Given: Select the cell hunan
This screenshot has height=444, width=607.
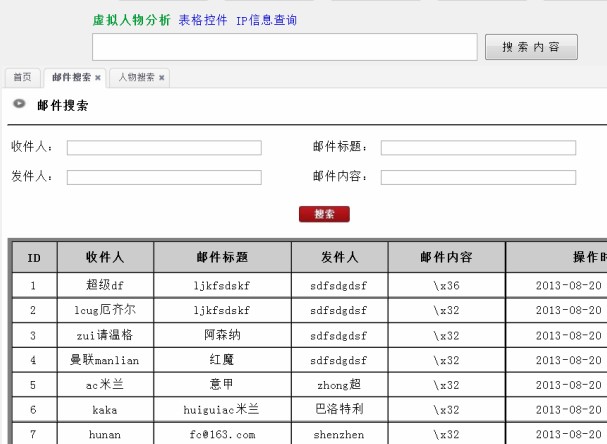Looking at the screenshot, I should click(x=105, y=434).
